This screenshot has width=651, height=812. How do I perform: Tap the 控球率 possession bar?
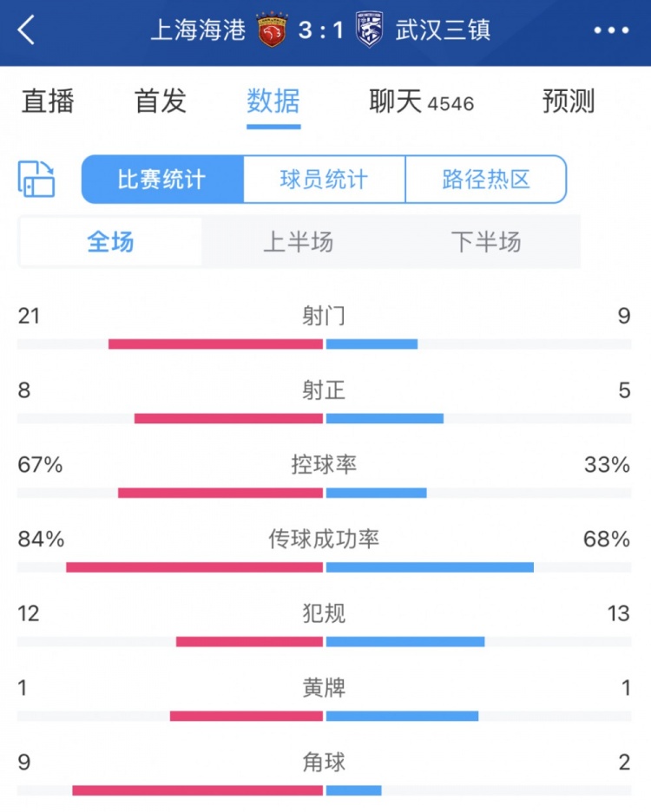click(x=324, y=493)
